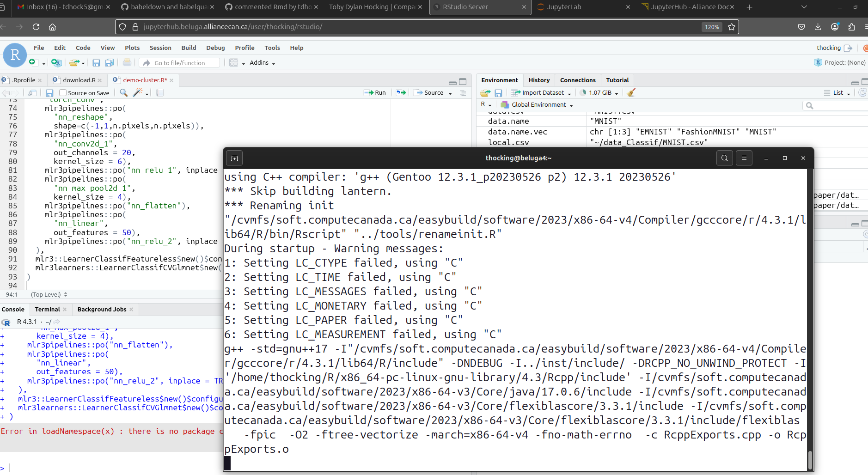Click the Load workspace folder icon in Environment pane

(x=485, y=93)
